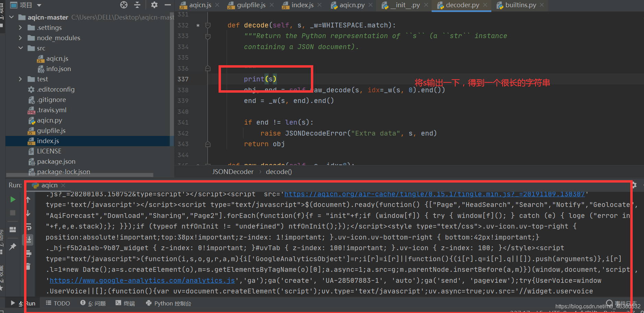644x313 pixels.
Task: Open the 4: Run tool window button
Action: (23, 303)
